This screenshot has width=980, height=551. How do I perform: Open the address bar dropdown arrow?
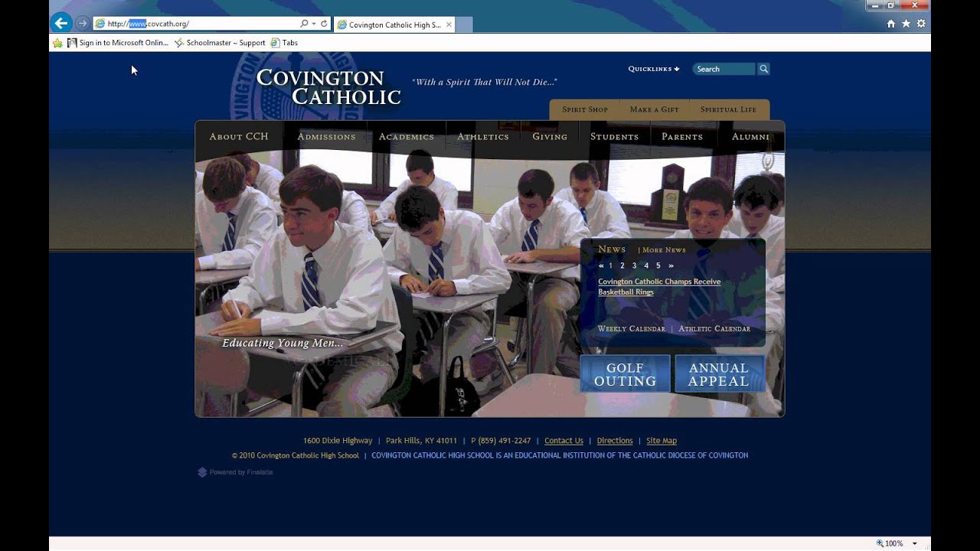coord(314,24)
